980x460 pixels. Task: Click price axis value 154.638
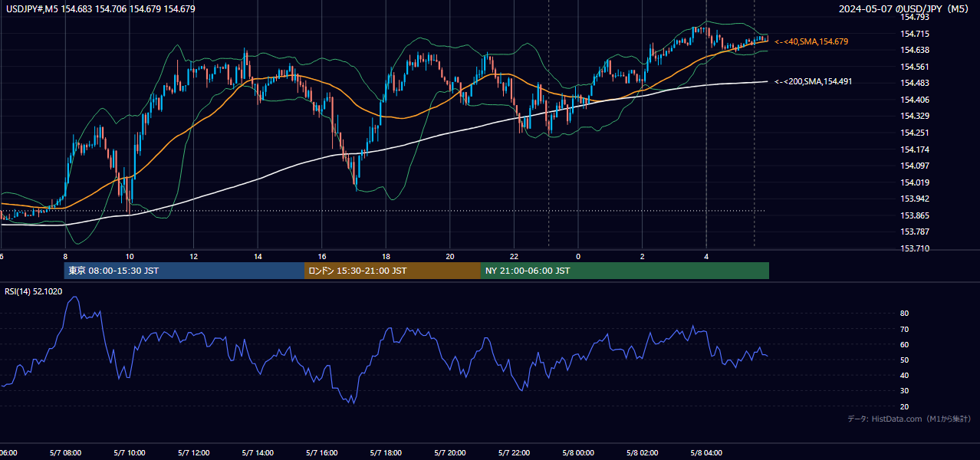[915, 50]
